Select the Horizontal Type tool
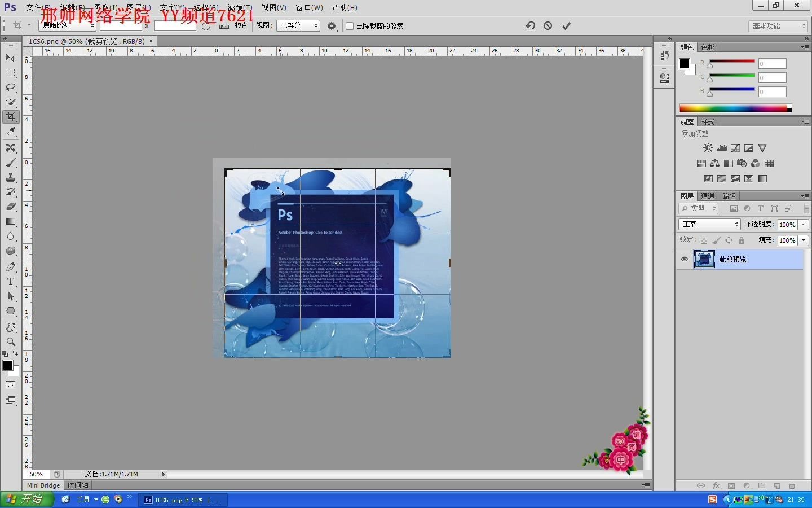 (x=11, y=282)
